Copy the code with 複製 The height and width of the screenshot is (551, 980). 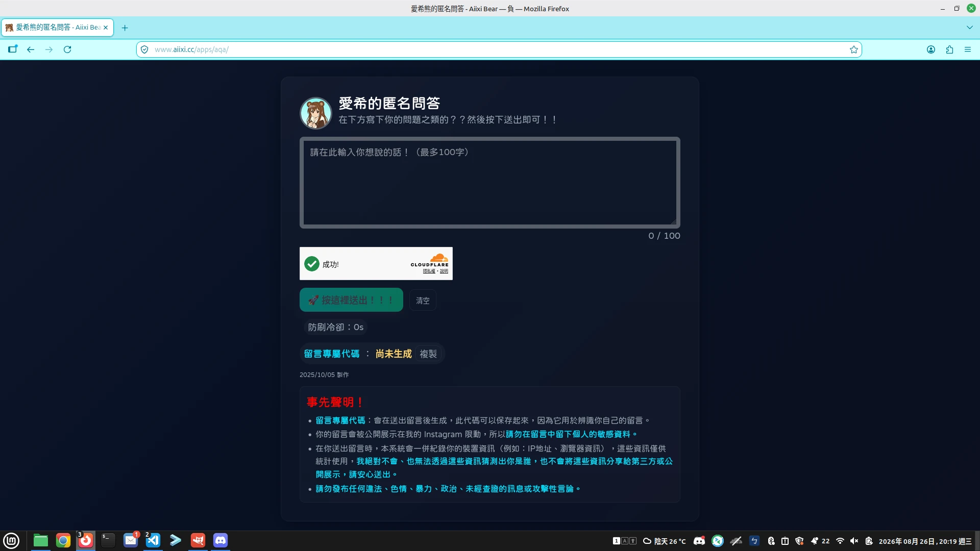tap(428, 354)
